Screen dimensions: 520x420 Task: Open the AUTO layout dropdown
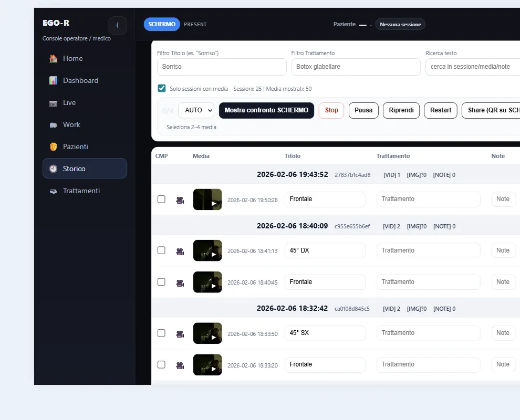pos(196,110)
